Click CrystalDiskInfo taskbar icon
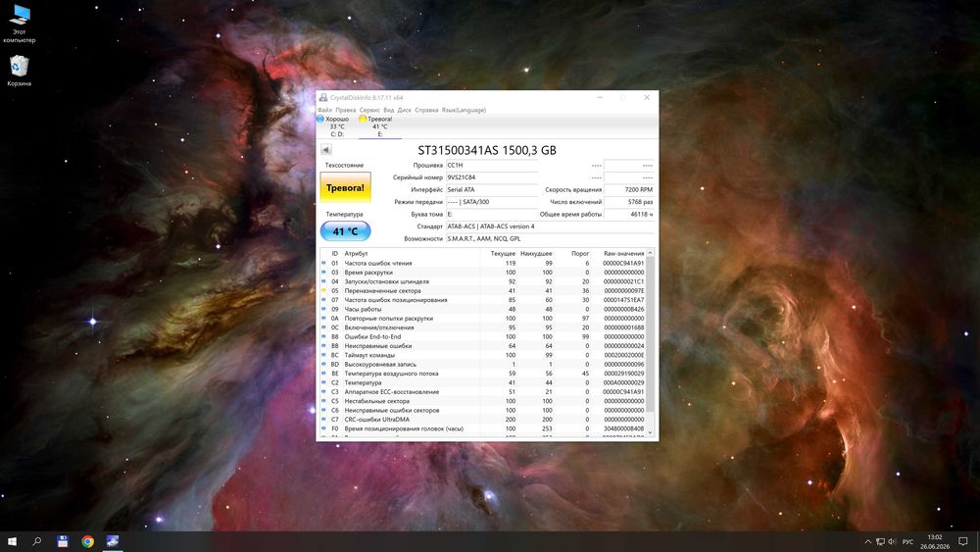Image resolution: width=980 pixels, height=552 pixels. (113, 541)
